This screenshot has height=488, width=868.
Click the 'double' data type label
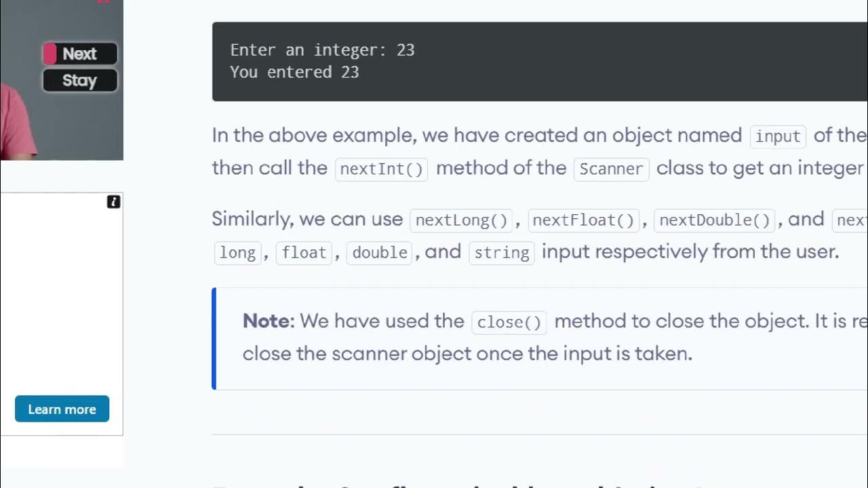(380, 253)
